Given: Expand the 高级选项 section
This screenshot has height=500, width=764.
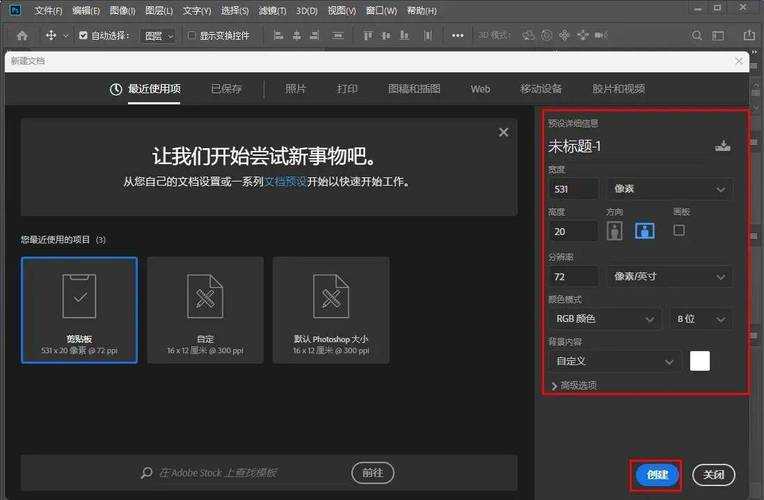Looking at the screenshot, I should 574,385.
